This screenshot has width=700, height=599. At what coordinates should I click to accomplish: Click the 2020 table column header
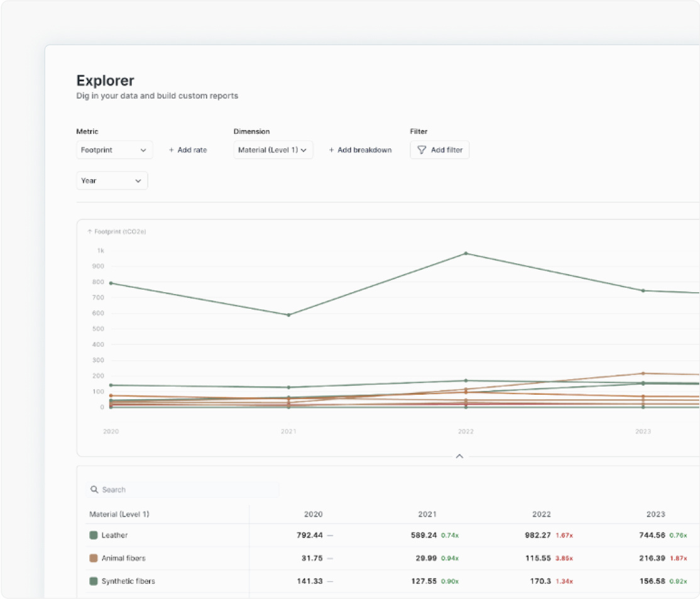314,514
